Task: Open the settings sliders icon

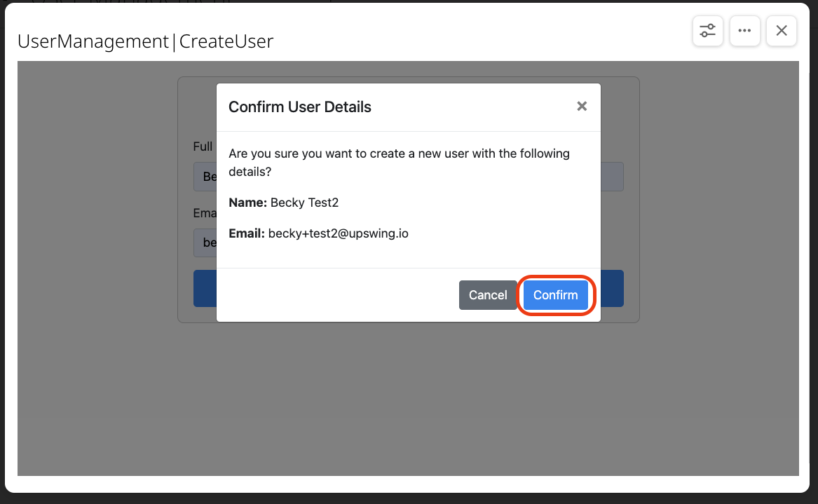Action: pos(707,31)
